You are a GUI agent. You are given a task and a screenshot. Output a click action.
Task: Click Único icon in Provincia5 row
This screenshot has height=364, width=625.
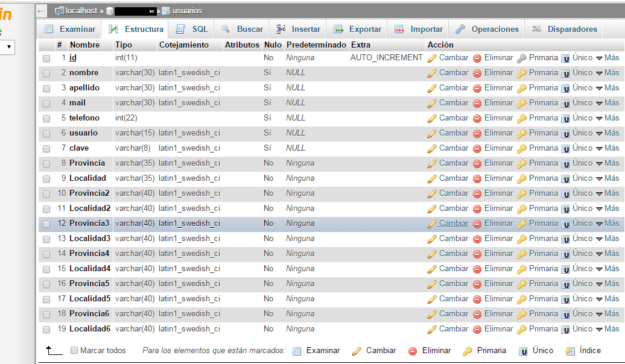tap(565, 284)
